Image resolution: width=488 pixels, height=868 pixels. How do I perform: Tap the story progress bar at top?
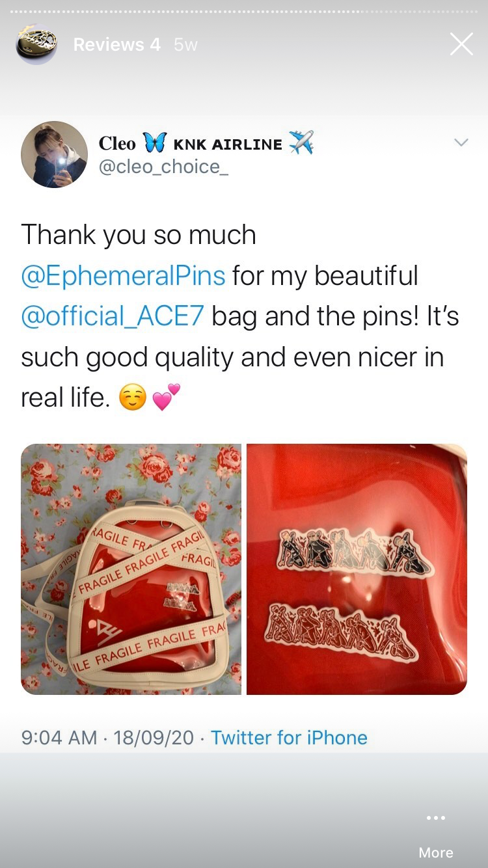(x=244, y=12)
